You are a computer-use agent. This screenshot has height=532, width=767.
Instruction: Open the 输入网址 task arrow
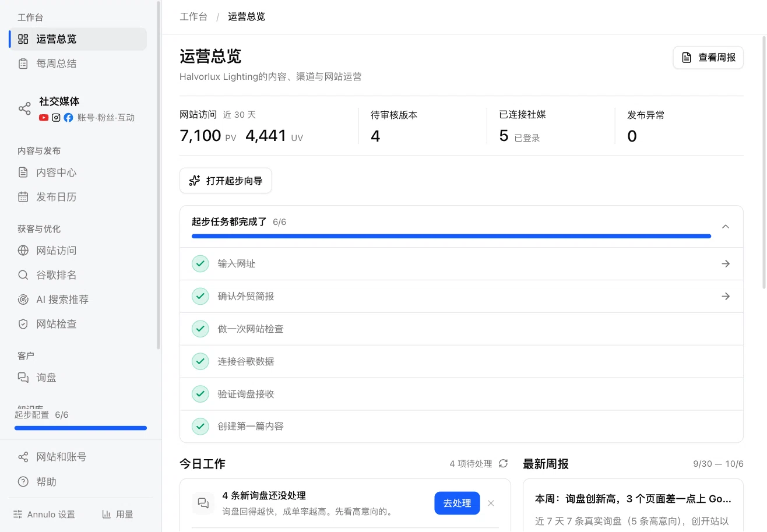click(726, 264)
